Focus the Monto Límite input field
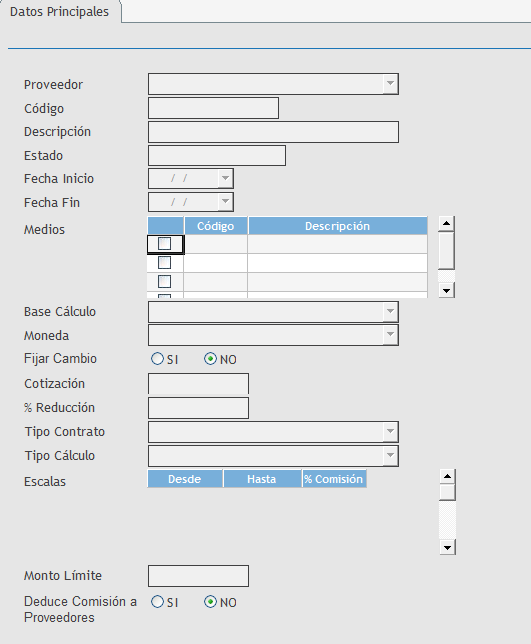The height and width of the screenshot is (644, 531). [x=198, y=576]
